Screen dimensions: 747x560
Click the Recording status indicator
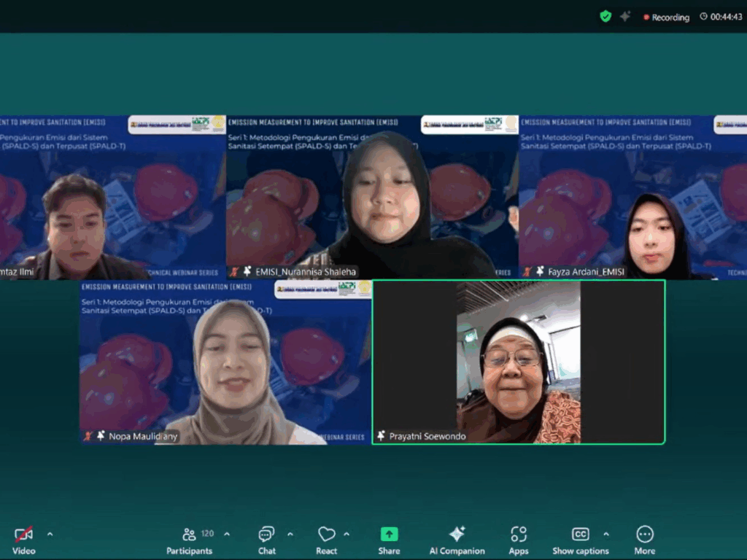point(666,17)
